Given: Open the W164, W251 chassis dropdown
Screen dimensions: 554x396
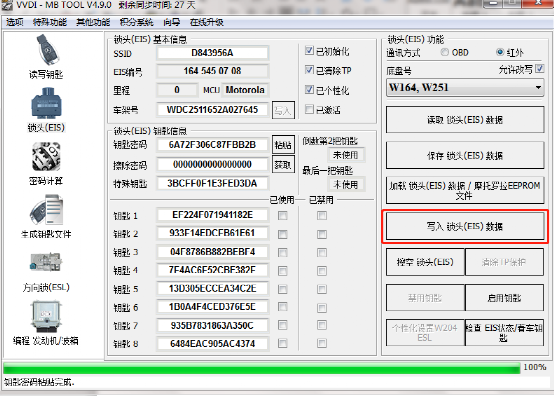Looking at the screenshot, I should click(465, 87).
